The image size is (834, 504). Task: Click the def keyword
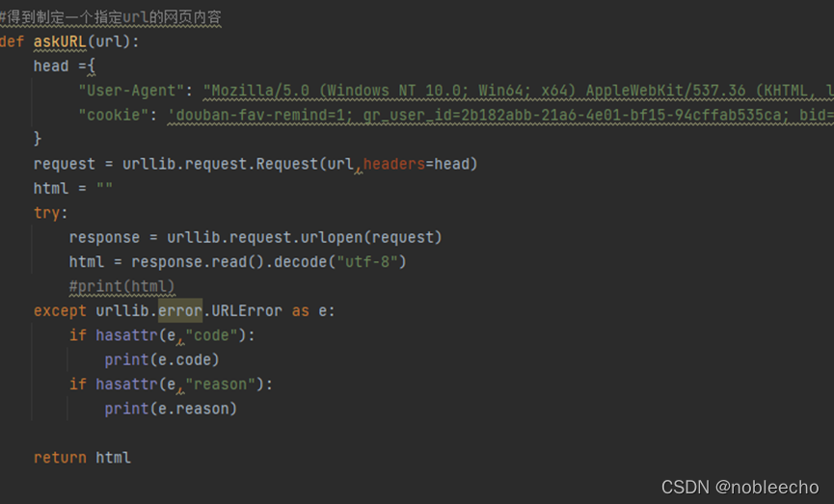pyautogui.click(x=12, y=41)
